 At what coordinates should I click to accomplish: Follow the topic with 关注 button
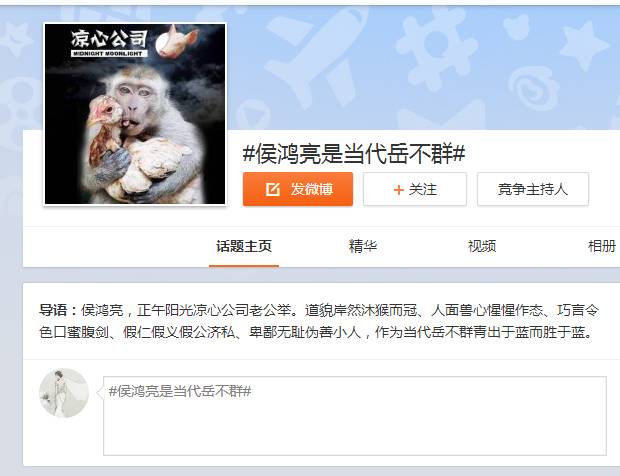click(415, 189)
